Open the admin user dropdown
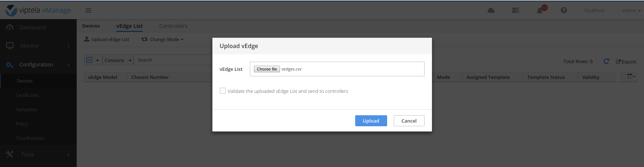The image size is (644, 167). tap(631, 11)
